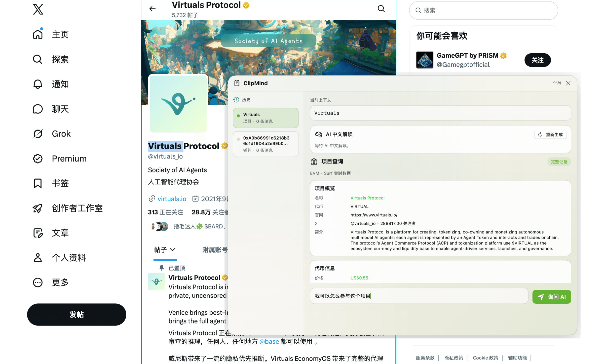Focus the 搜索 search field
The height and width of the screenshot is (364, 604).
(x=483, y=10)
